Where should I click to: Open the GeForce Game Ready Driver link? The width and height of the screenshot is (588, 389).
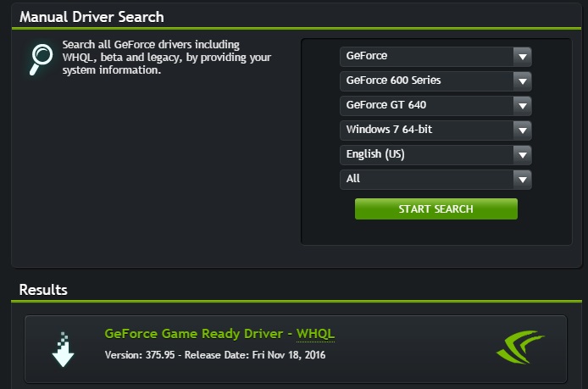point(193,333)
